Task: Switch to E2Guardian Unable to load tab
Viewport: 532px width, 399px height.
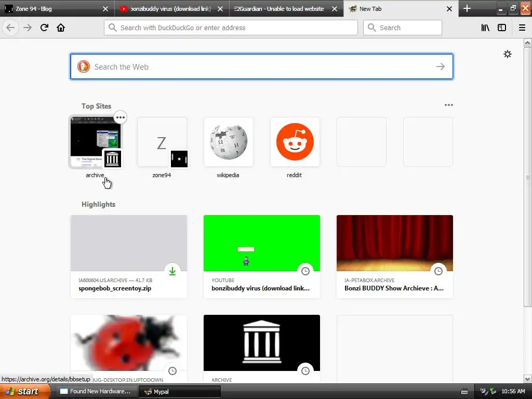Action: [286, 8]
